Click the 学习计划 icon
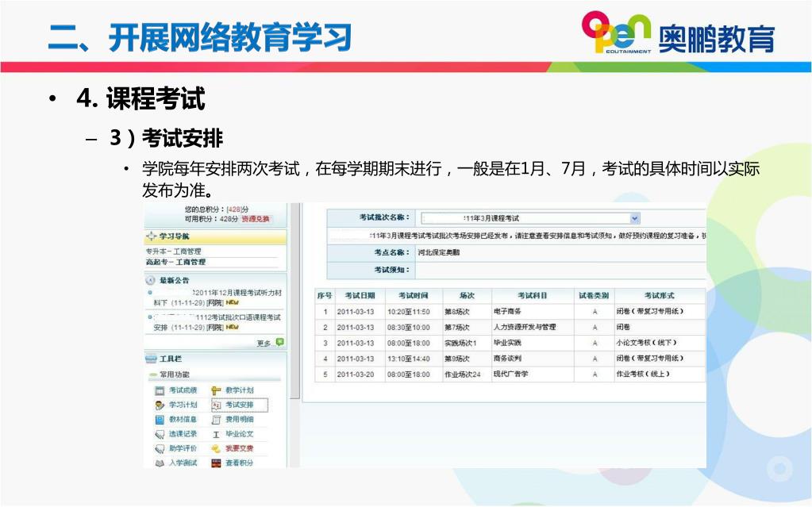The image size is (812, 507). pos(160,405)
